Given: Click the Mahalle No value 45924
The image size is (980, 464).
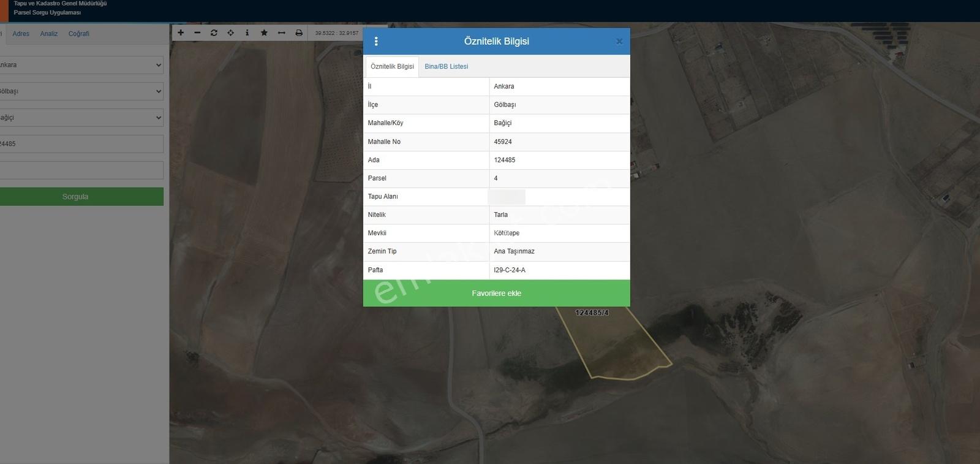Looking at the screenshot, I should 503,142.
